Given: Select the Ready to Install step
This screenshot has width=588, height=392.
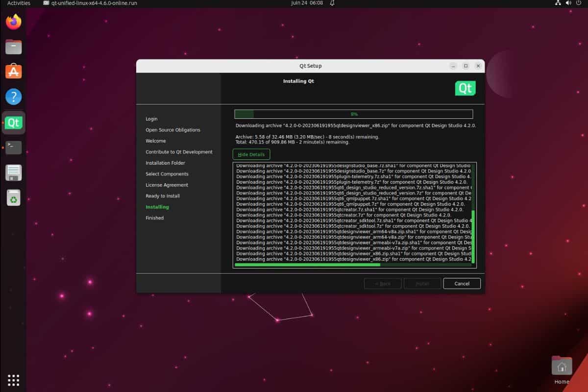Looking at the screenshot, I should point(163,196).
